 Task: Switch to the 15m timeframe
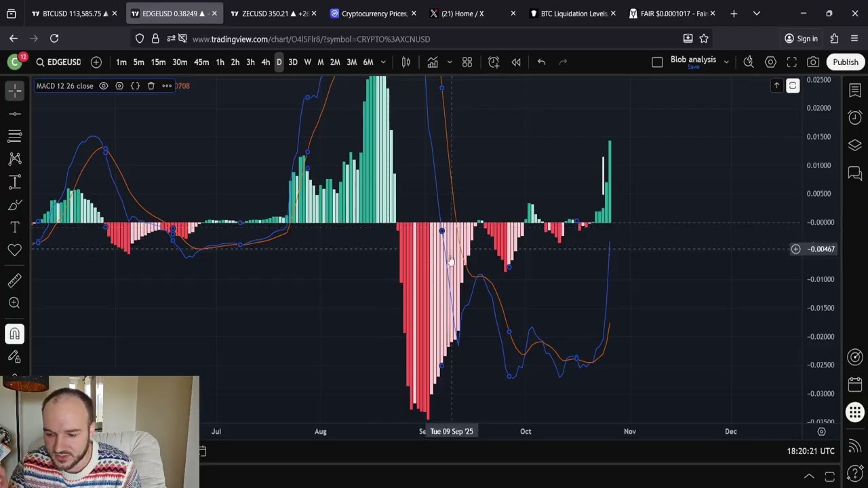(x=158, y=62)
